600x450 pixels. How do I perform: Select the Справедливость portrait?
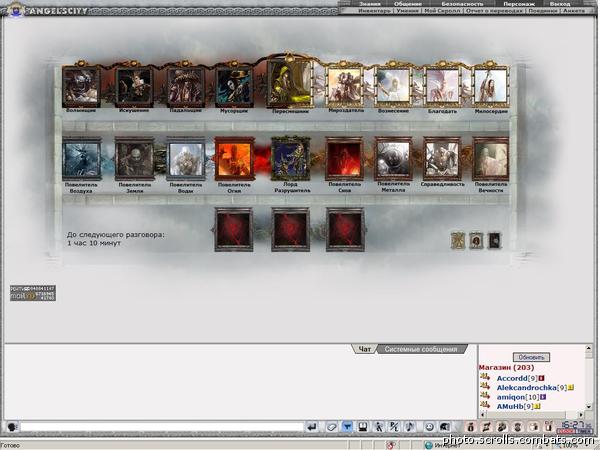pos(442,159)
